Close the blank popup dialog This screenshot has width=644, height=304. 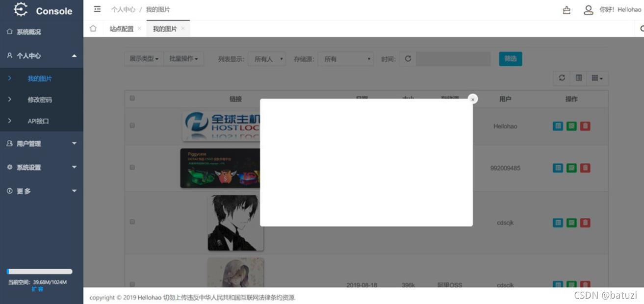pos(472,99)
